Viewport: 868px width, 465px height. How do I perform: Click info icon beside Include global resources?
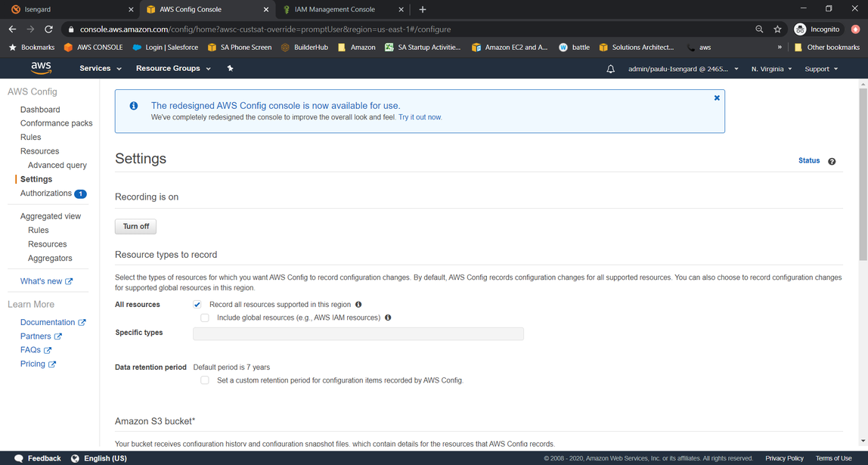pyautogui.click(x=387, y=318)
